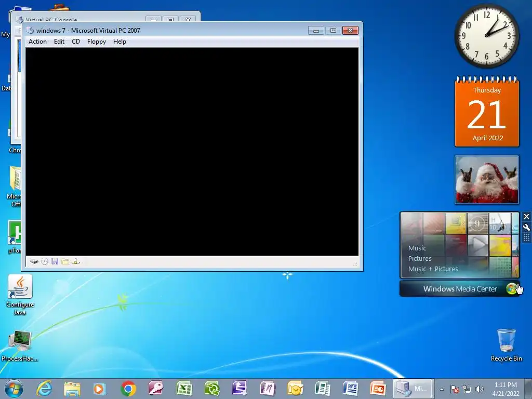Screen dimensions: 532x399
Task: Show hidden system tray icons arrow
Action: pos(442,389)
